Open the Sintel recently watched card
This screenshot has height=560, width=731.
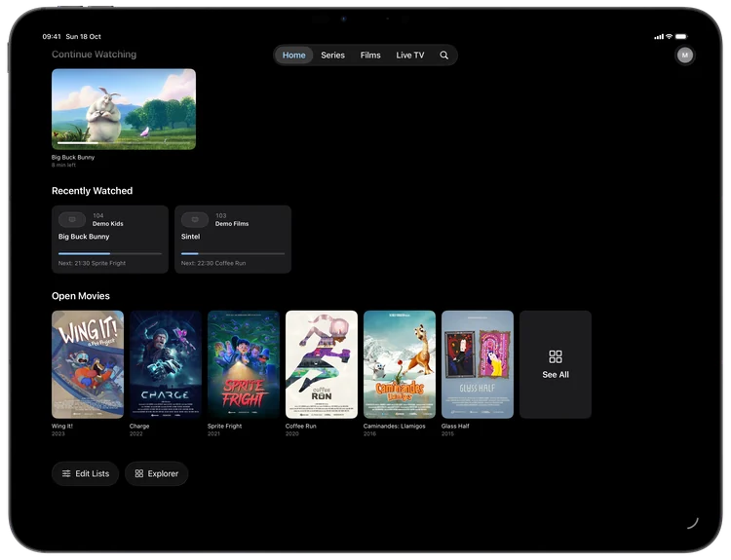click(233, 239)
